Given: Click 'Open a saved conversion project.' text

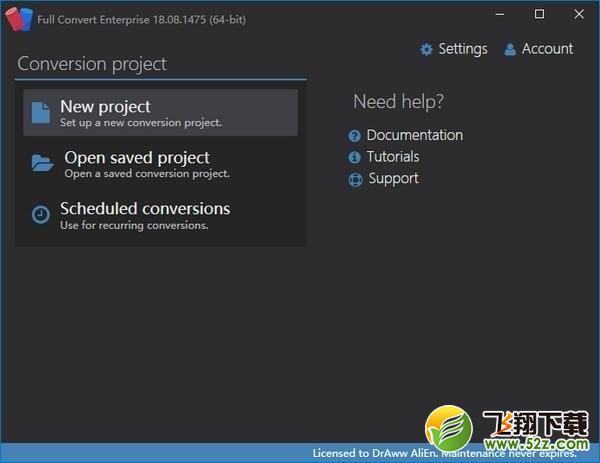Looking at the screenshot, I should 147,174.
